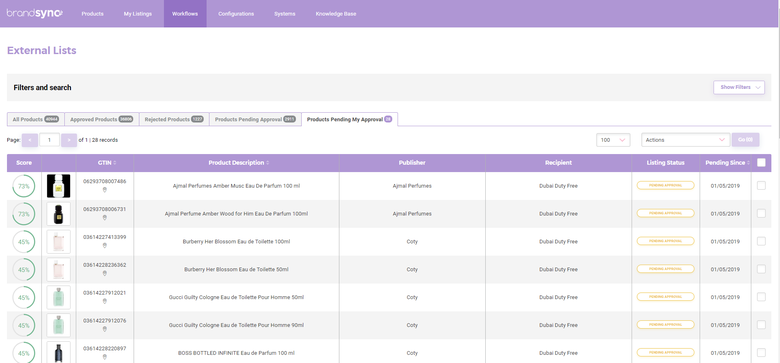The height and width of the screenshot is (363, 780).
Task: Click location pin under GTIN 06293708006731
Action: (104, 217)
